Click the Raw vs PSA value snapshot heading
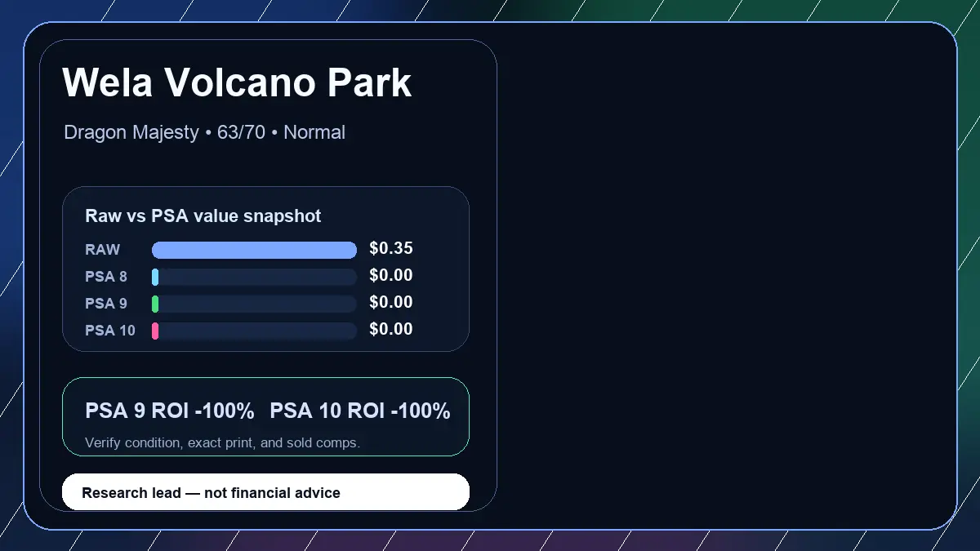This screenshot has height=551, width=980. coord(203,216)
